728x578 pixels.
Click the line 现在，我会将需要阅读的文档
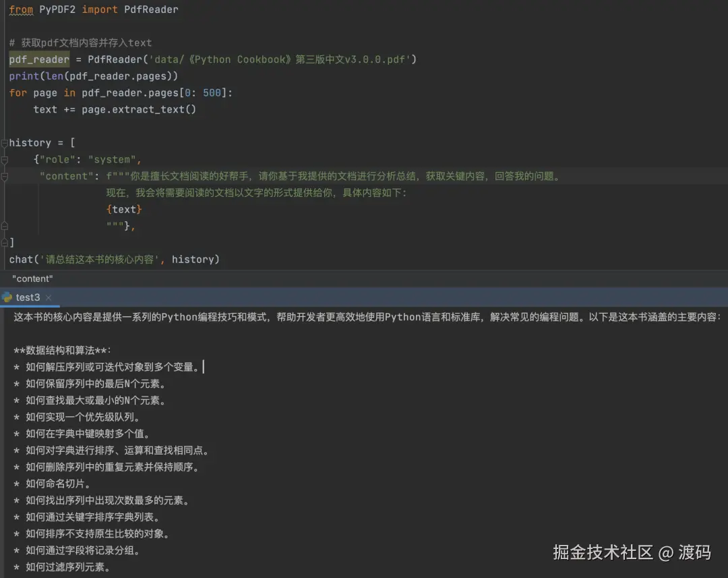256,193
